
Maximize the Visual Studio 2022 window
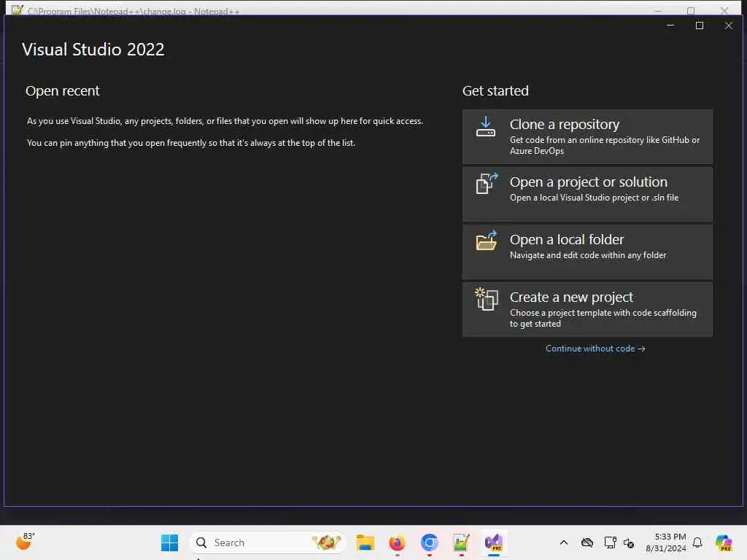(x=700, y=26)
